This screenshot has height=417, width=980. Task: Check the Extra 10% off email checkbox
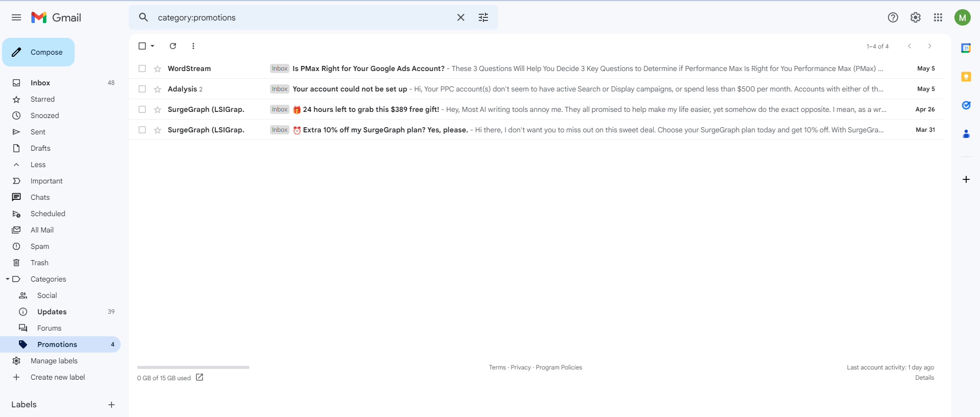click(x=142, y=130)
